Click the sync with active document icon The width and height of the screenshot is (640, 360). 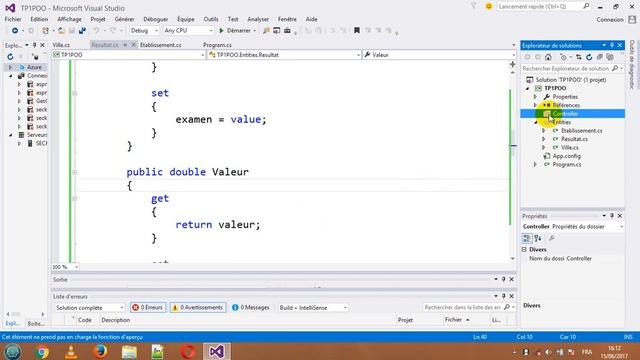(578, 57)
